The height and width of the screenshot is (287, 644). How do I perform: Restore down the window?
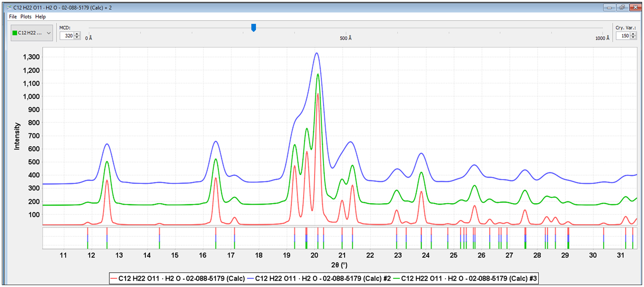click(622, 7)
